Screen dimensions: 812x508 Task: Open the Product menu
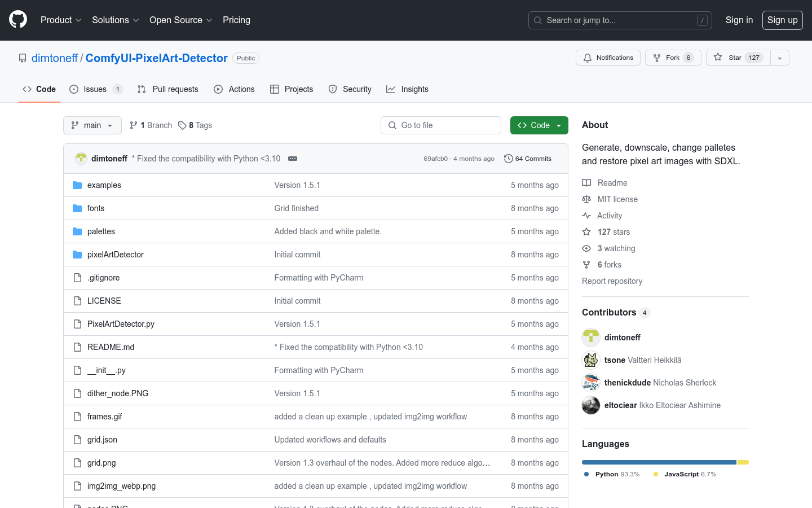click(x=61, y=20)
